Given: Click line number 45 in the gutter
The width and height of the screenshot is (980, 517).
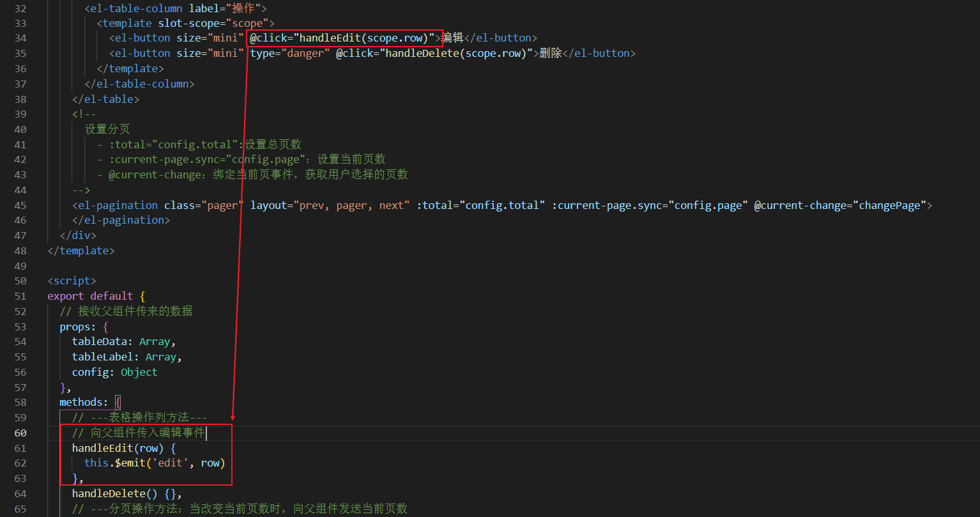Looking at the screenshot, I should click(20, 206).
